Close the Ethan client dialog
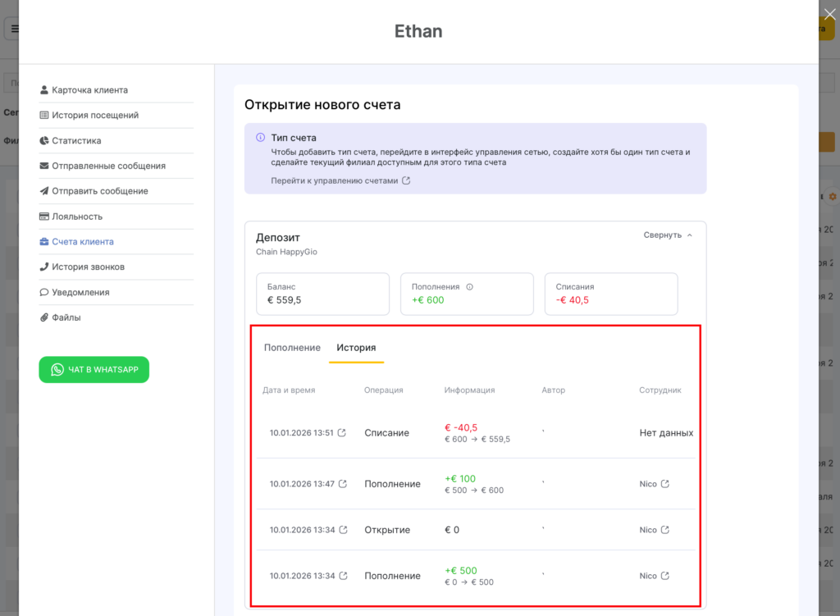The width and height of the screenshot is (840, 616). coord(829,12)
